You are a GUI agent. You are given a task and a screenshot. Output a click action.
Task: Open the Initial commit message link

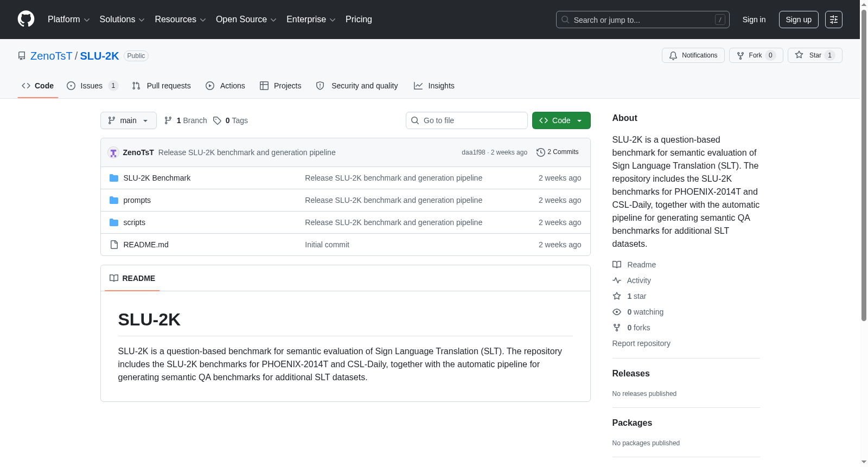coord(327,245)
